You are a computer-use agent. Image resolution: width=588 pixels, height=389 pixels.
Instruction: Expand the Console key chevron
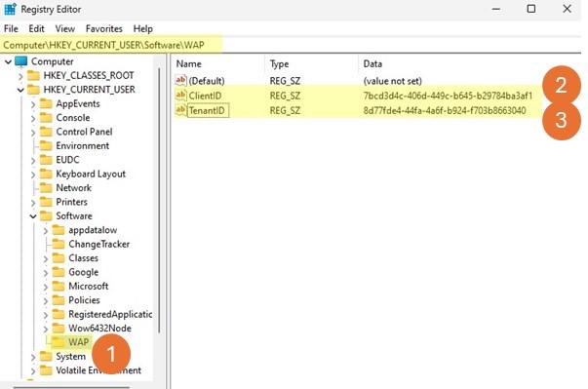(x=33, y=118)
